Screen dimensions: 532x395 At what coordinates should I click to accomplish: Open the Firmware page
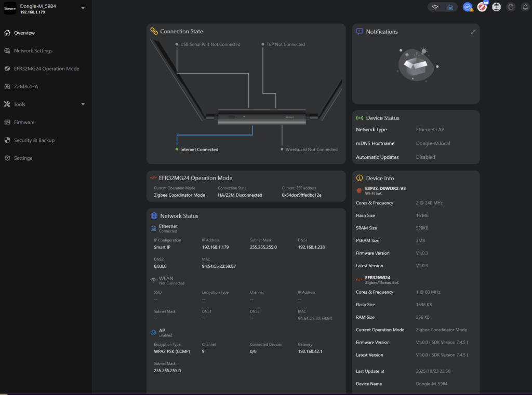coord(24,122)
